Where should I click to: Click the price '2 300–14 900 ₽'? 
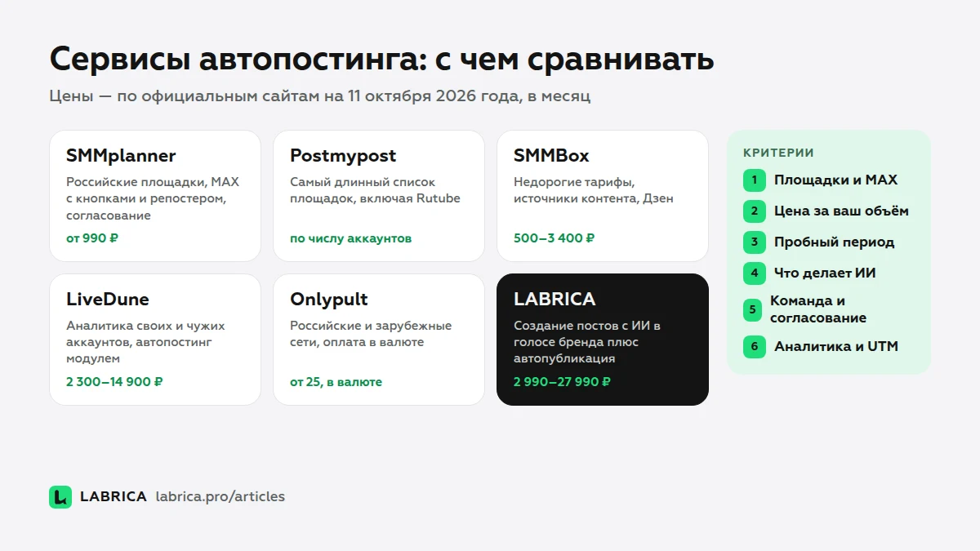point(114,381)
